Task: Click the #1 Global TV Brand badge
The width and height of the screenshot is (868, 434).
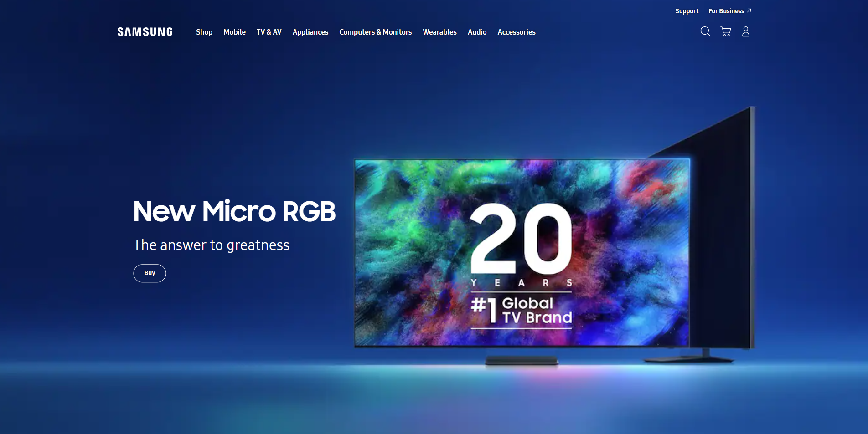Action: coord(521,311)
